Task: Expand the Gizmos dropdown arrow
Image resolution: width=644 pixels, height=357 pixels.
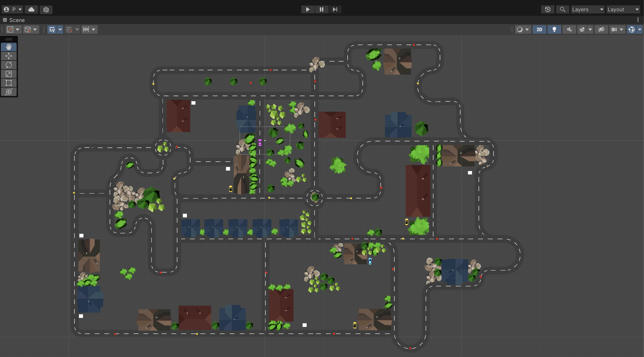Action: pos(640,29)
